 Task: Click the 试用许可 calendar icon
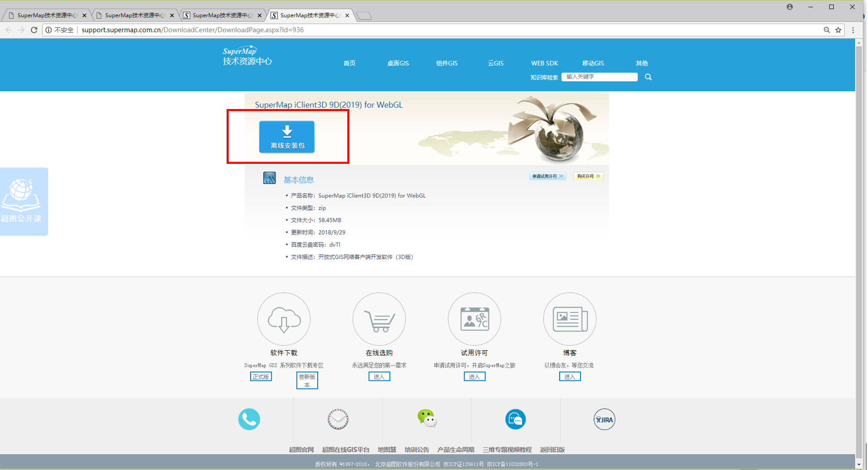pyautogui.click(x=475, y=319)
